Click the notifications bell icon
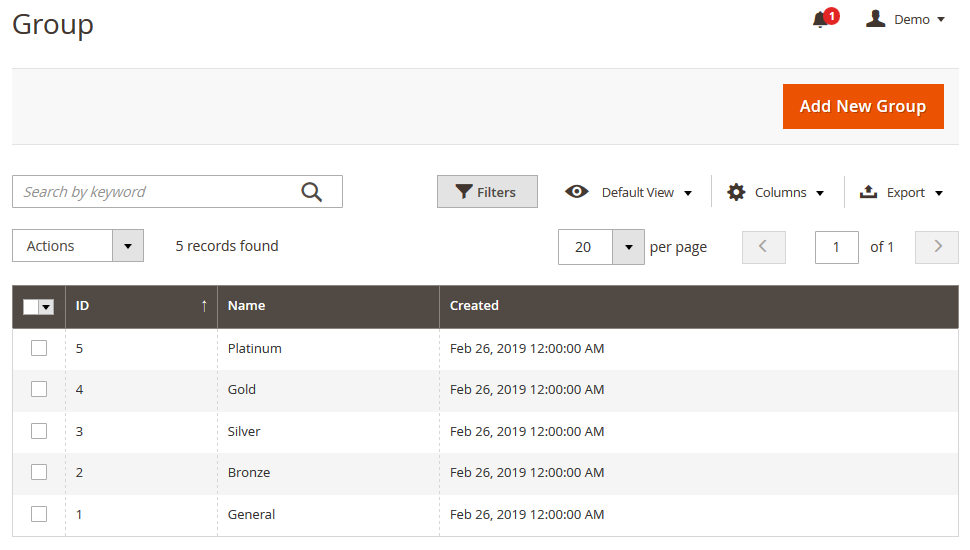Viewport: 970px width, 550px height. point(821,20)
